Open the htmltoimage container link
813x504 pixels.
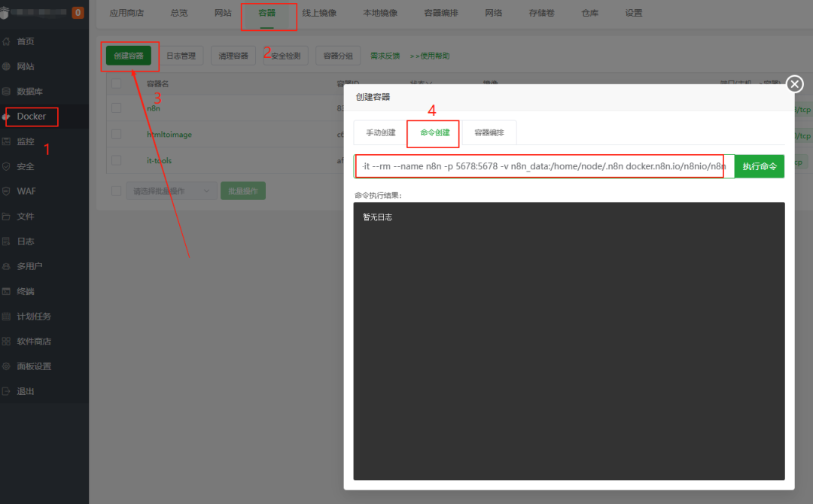(169, 134)
